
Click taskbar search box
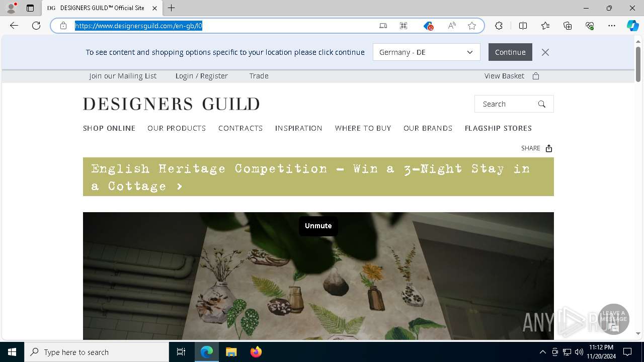[x=97, y=352]
